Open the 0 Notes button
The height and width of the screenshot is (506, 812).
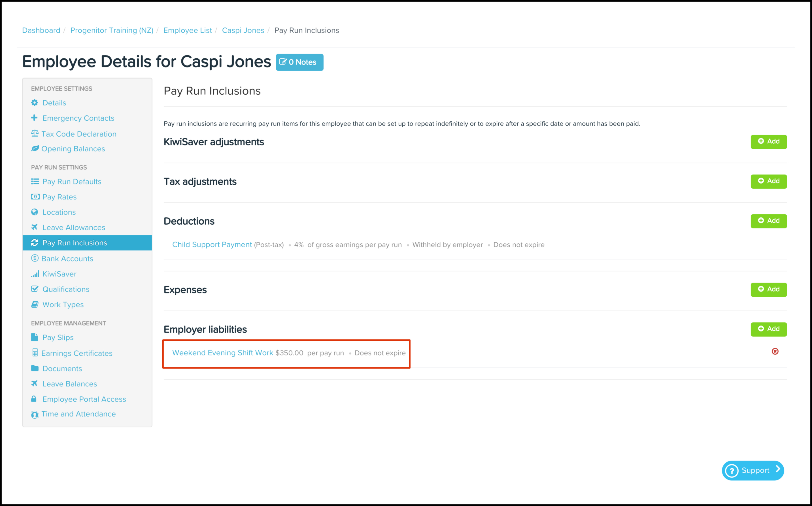tap(299, 62)
